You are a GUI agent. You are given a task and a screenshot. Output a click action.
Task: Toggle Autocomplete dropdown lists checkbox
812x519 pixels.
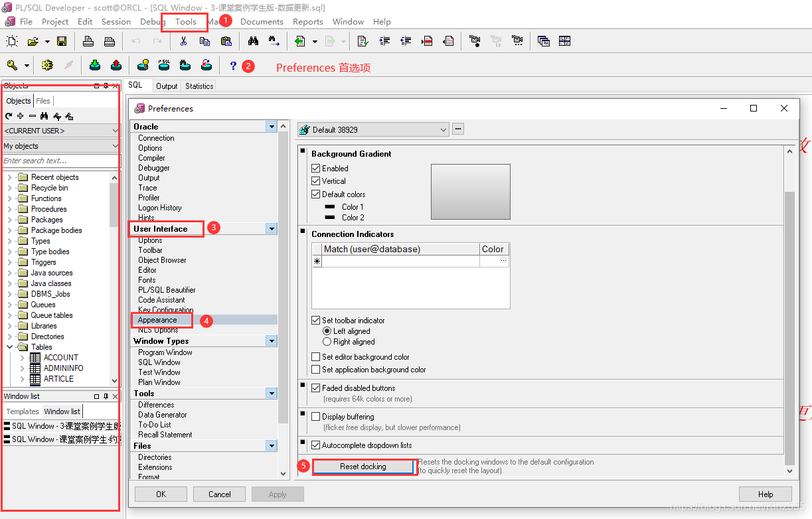(316, 445)
